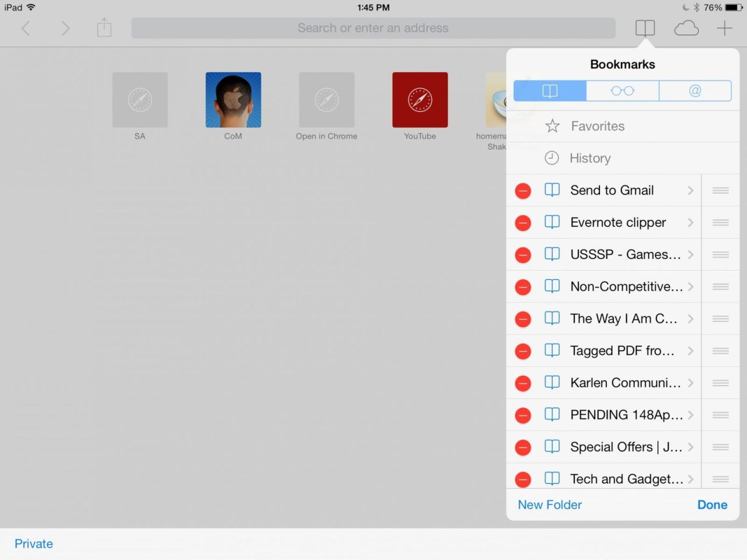Open the USSSP - Games bookmark chevron
This screenshot has width=747, height=560.
pyautogui.click(x=690, y=254)
